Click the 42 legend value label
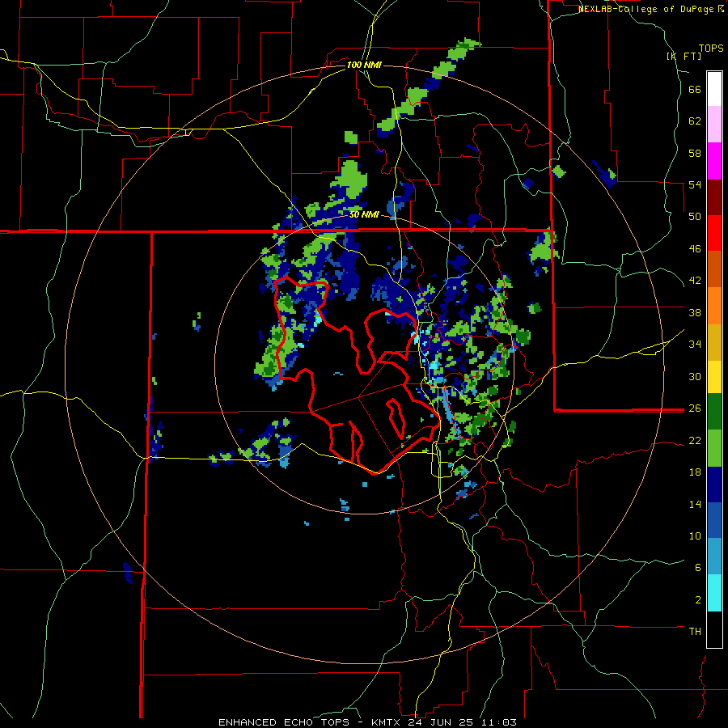The height and width of the screenshot is (728, 728). point(695,281)
